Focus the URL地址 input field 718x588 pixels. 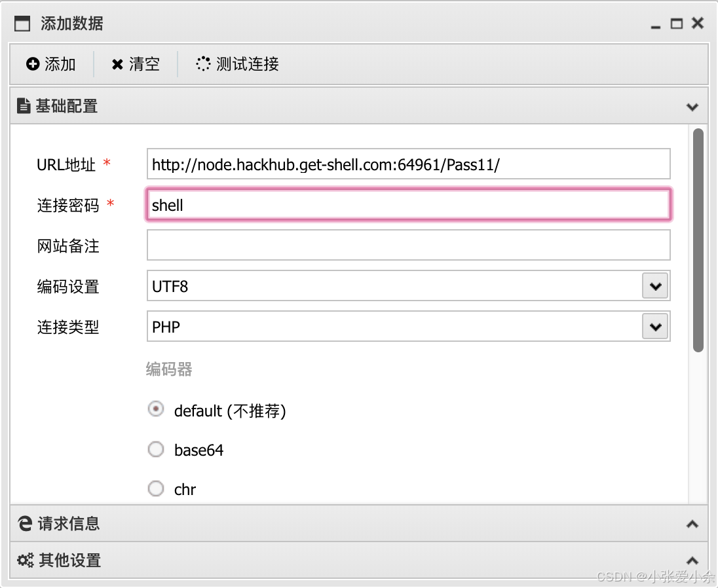408,164
